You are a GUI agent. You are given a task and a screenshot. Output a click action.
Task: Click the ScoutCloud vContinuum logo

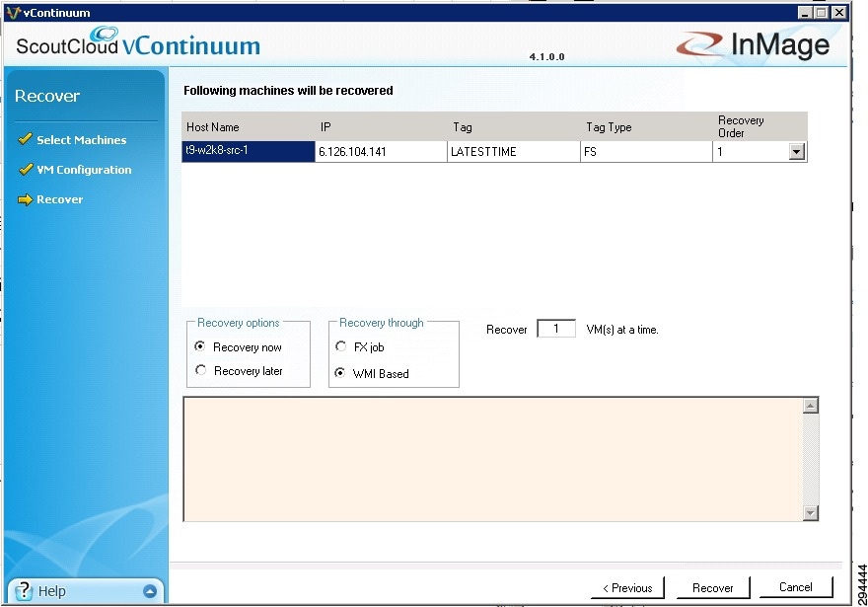138,41
